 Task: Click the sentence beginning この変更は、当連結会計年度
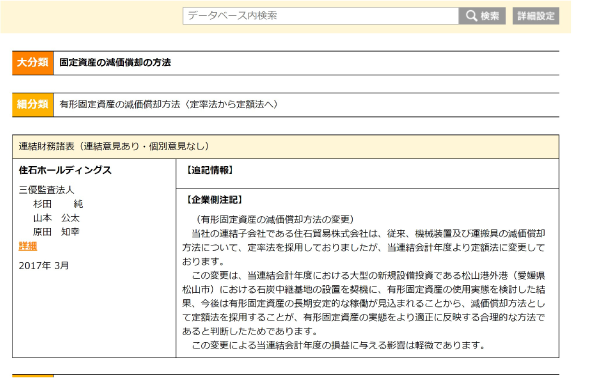coord(364,303)
